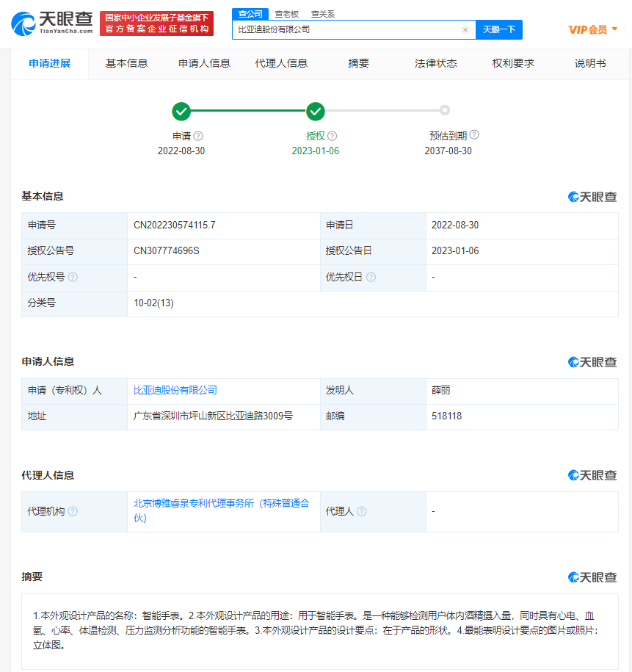Go to the 申请人信息 tab

[204, 64]
